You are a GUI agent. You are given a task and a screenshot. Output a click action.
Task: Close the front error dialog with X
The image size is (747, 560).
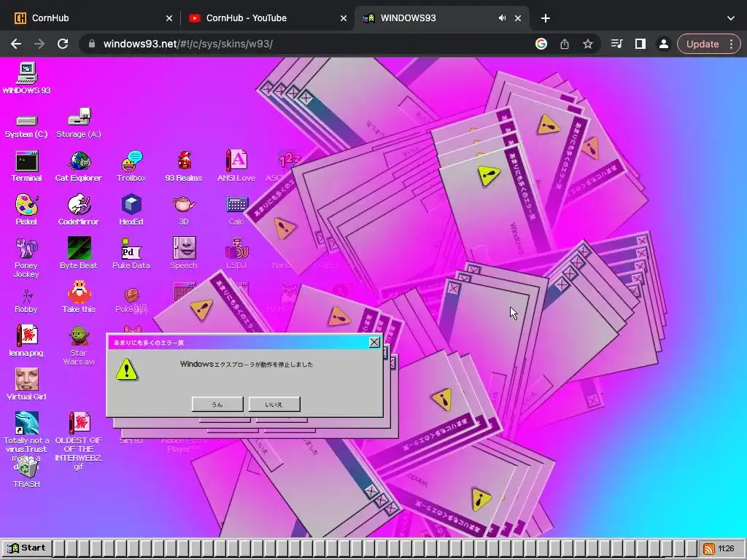point(374,342)
